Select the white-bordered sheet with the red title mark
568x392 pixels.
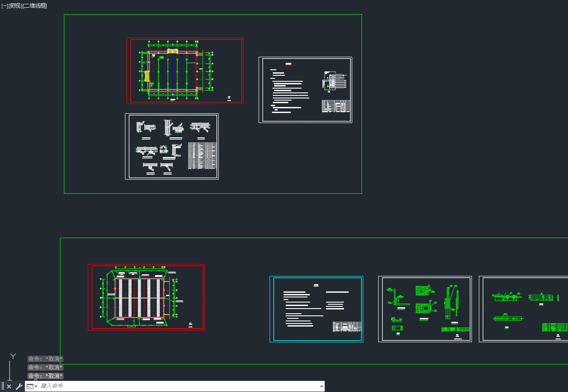(305, 90)
